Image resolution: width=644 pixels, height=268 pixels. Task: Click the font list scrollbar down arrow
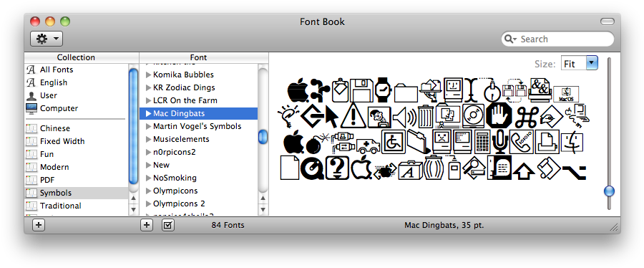pyautogui.click(x=263, y=210)
